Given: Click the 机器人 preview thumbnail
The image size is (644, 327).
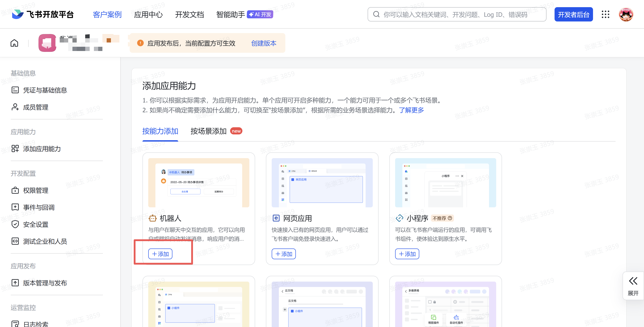Looking at the screenshot, I should pos(199,183).
